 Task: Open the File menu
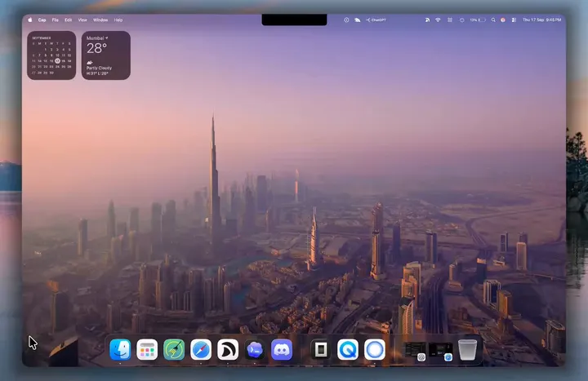(56, 20)
